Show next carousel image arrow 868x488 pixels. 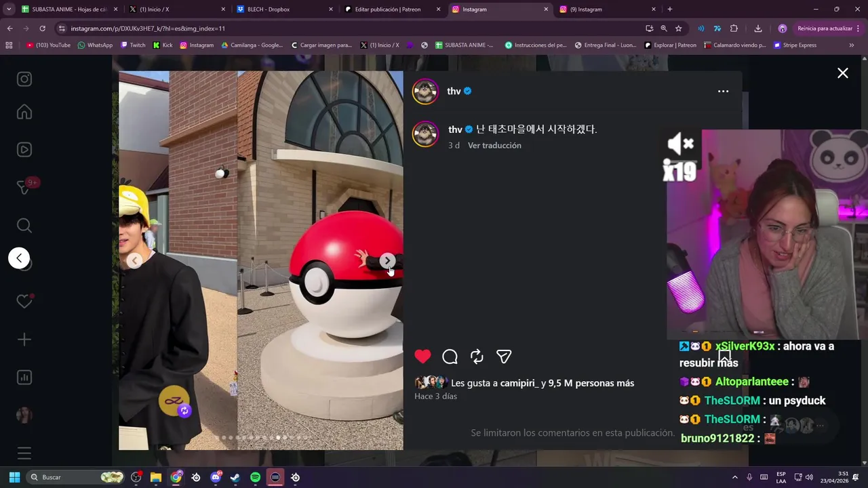point(387,260)
